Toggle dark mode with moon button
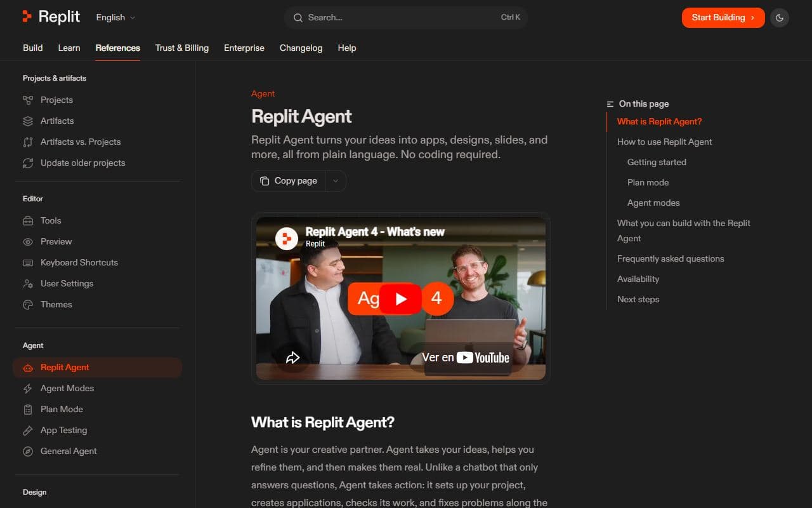This screenshot has width=812, height=508. pyautogui.click(x=780, y=18)
